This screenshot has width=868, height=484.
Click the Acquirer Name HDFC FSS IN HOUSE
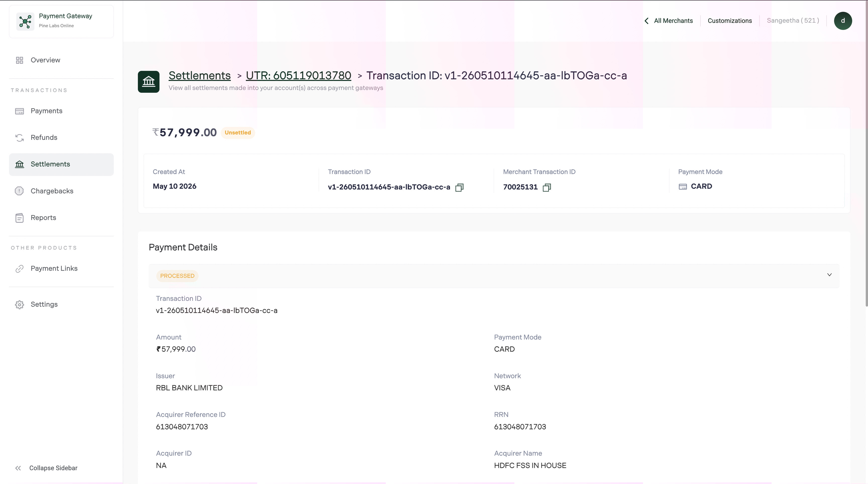pyautogui.click(x=530, y=466)
